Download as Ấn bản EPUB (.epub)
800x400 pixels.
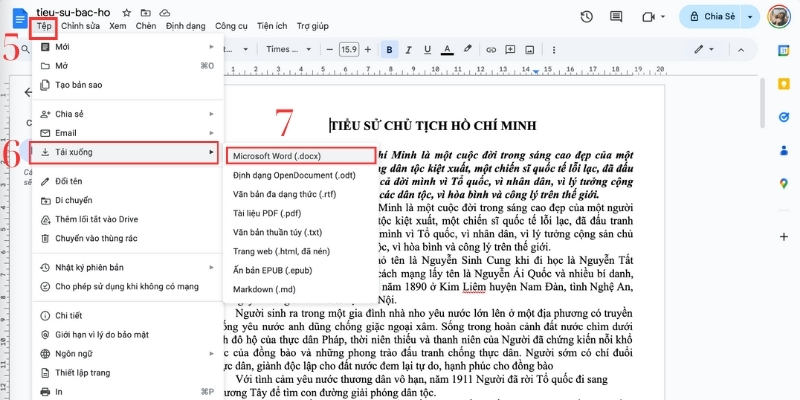(301, 270)
